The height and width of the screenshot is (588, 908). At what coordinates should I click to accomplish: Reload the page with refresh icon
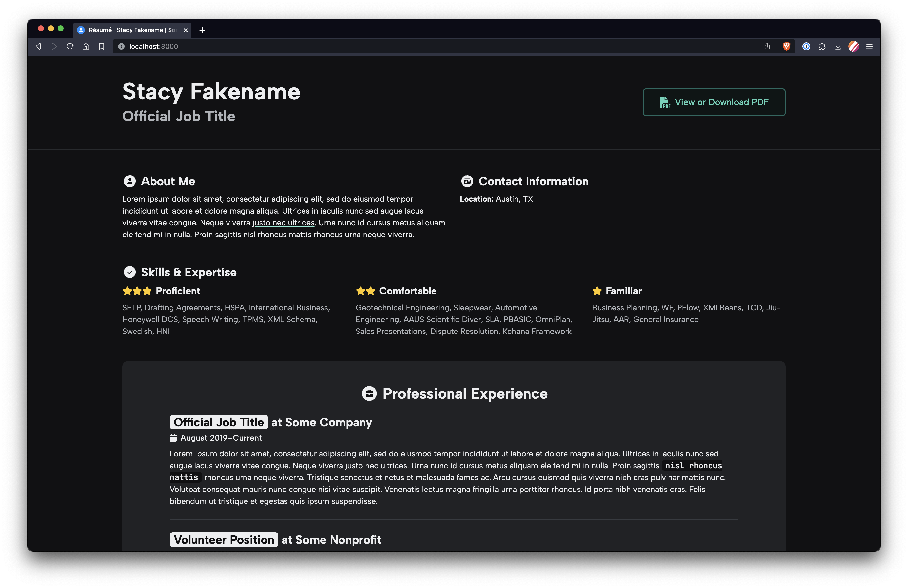click(x=70, y=47)
